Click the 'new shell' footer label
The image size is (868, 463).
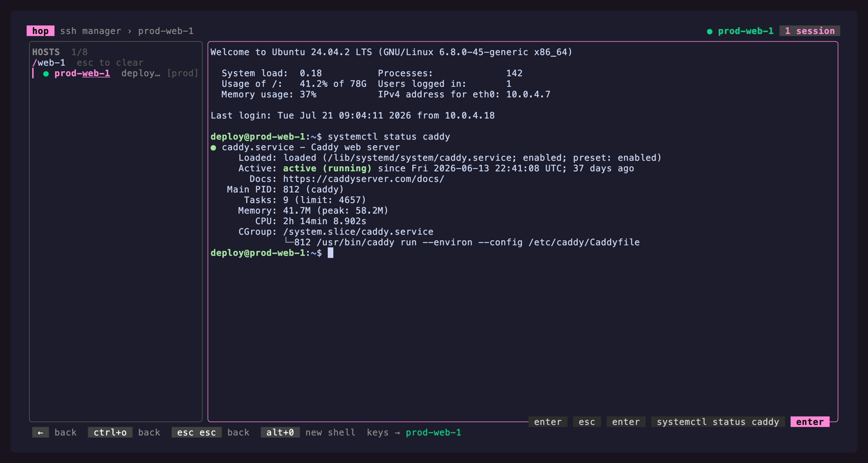(x=330, y=432)
